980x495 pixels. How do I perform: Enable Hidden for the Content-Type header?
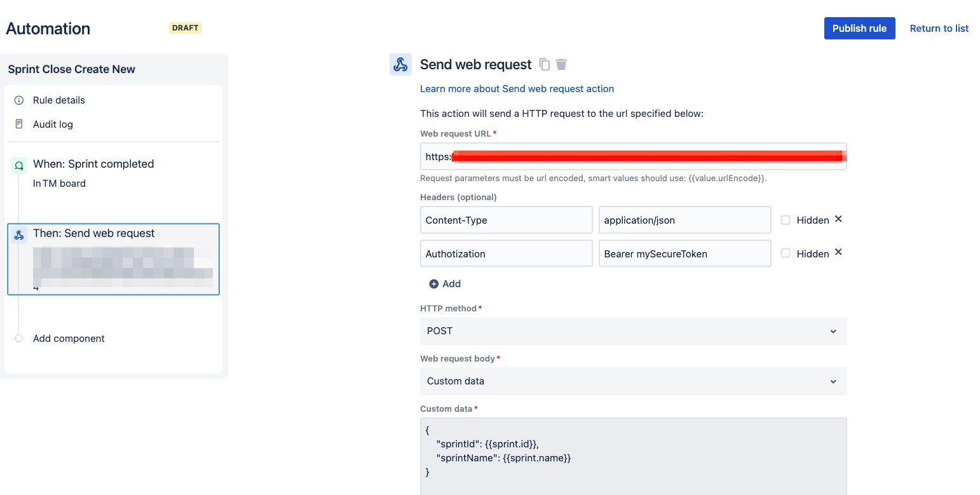click(x=786, y=219)
